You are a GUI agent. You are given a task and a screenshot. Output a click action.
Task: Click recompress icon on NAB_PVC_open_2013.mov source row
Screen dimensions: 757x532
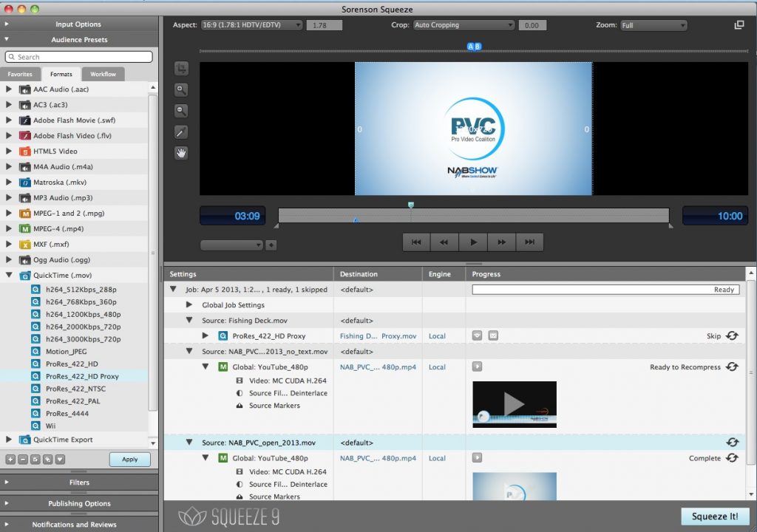732,442
